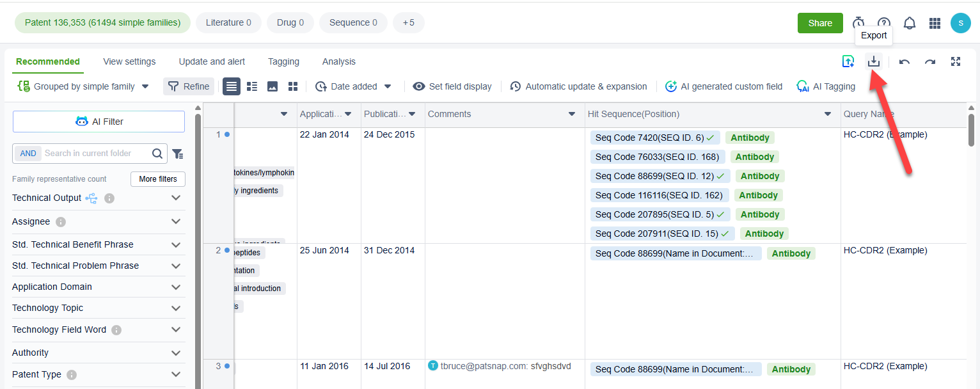
Task: Click the undo arrow icon
Action: 905,61
